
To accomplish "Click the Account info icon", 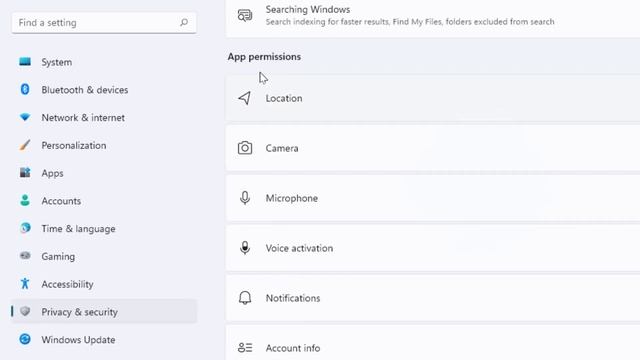I will 245,348.
